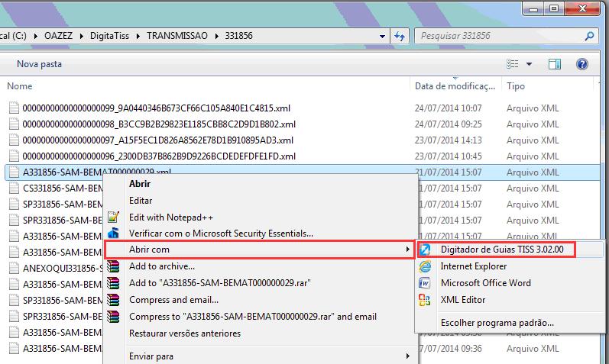Select the file ending in A15F5EC1D826A8562E78D1B910895AD3.xml

pos(158,140)
